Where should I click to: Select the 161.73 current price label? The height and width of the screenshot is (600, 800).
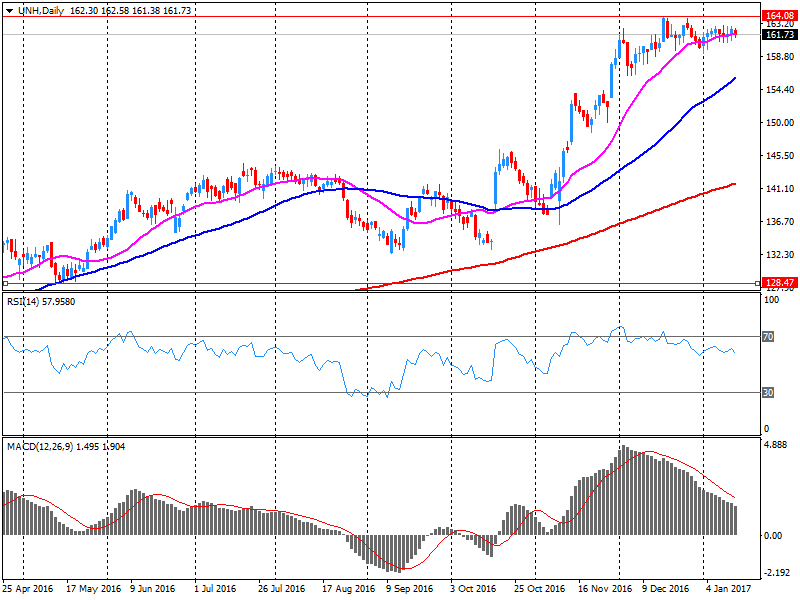[x=780, y=35]
